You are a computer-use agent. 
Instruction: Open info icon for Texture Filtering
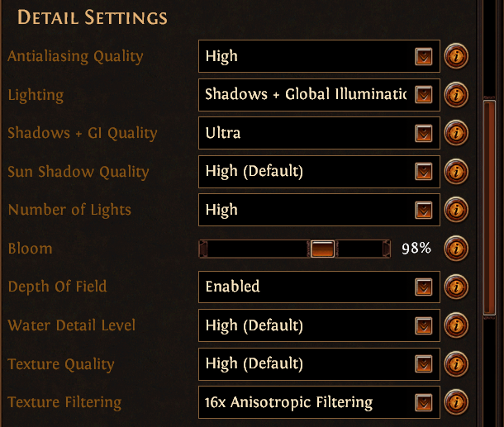tap(456, 402)
